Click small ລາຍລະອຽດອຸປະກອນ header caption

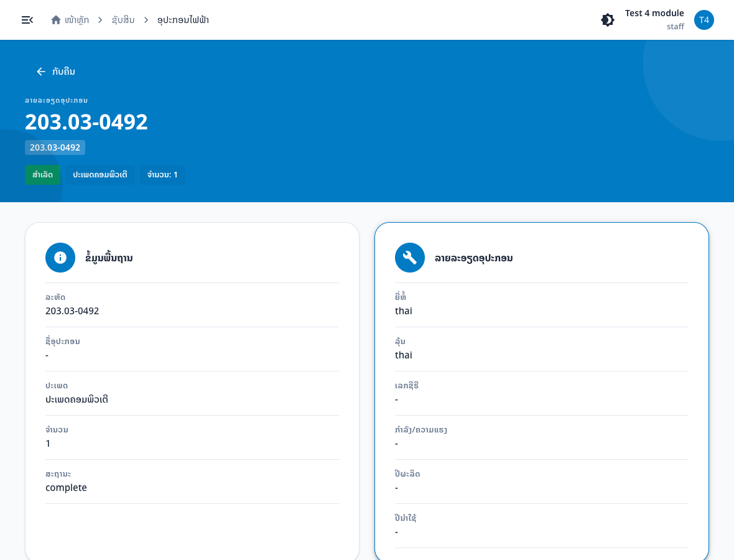(56, 100)
